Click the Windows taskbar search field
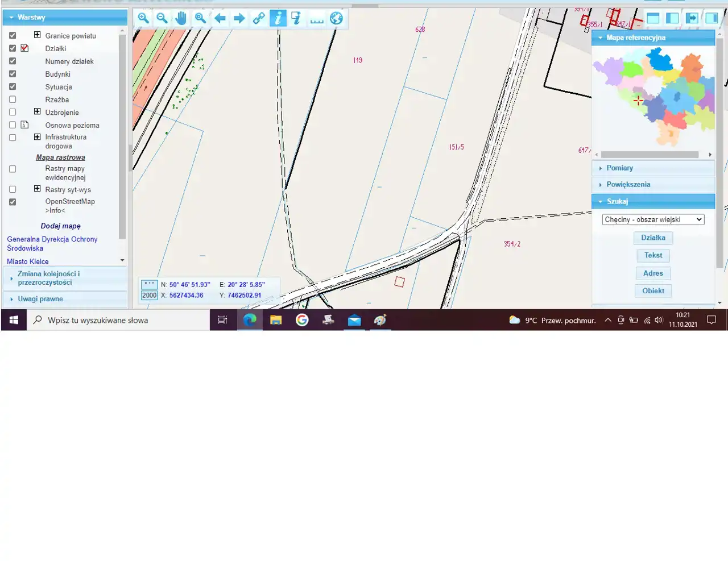The height and width of the screenshot is (561, 728). click(118, 321)
